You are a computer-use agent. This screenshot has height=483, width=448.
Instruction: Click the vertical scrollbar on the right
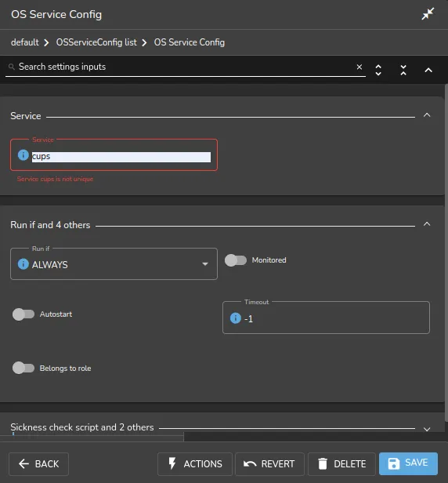446,252
